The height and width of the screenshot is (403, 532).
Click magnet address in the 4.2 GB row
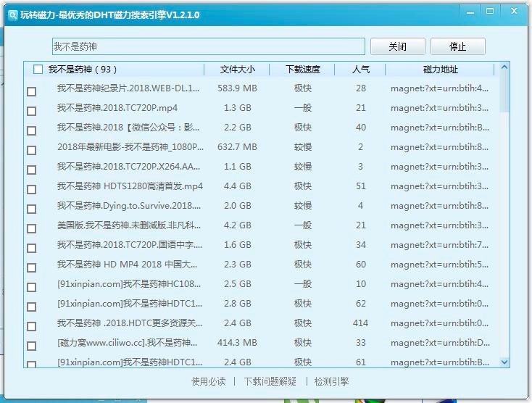pos(440,225)
